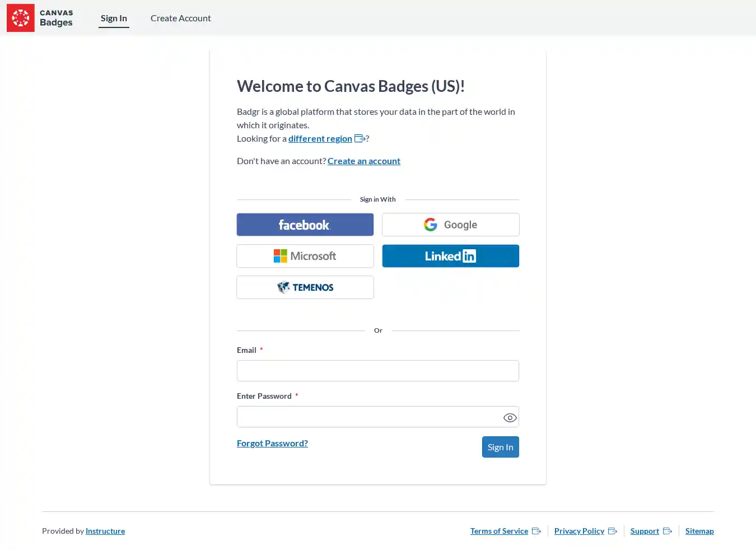Click external-link icon next to Terms of Service
Image resolution: width=756 pixels, height=550 pixels.
click(x=536, y=531)
